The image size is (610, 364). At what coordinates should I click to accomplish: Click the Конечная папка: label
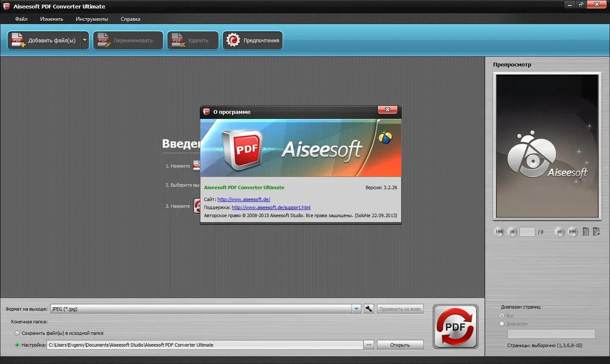[x=29, y=322]
